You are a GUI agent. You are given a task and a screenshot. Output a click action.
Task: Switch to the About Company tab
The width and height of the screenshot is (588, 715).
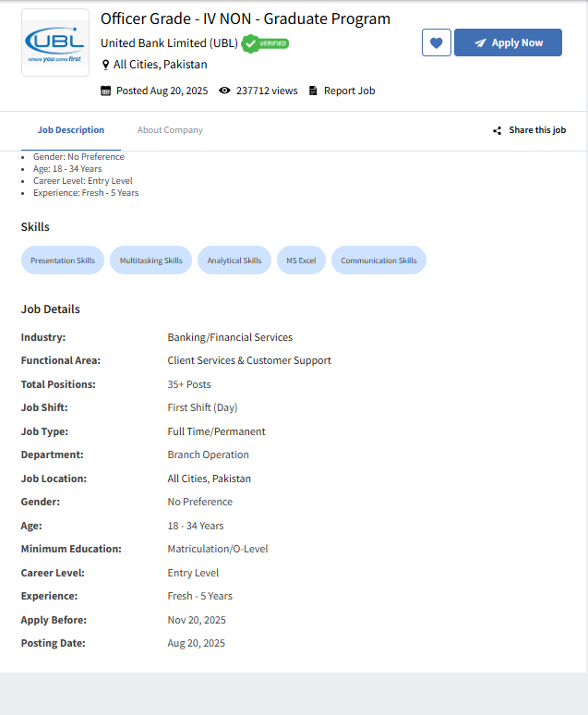pyautogui.click(x=170, y=130)
